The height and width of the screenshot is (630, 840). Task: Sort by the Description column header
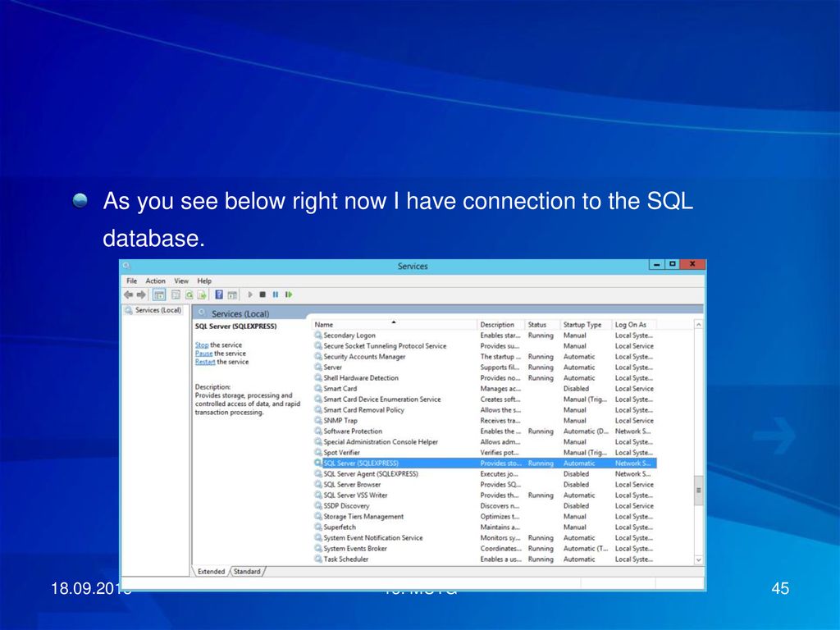501,325
